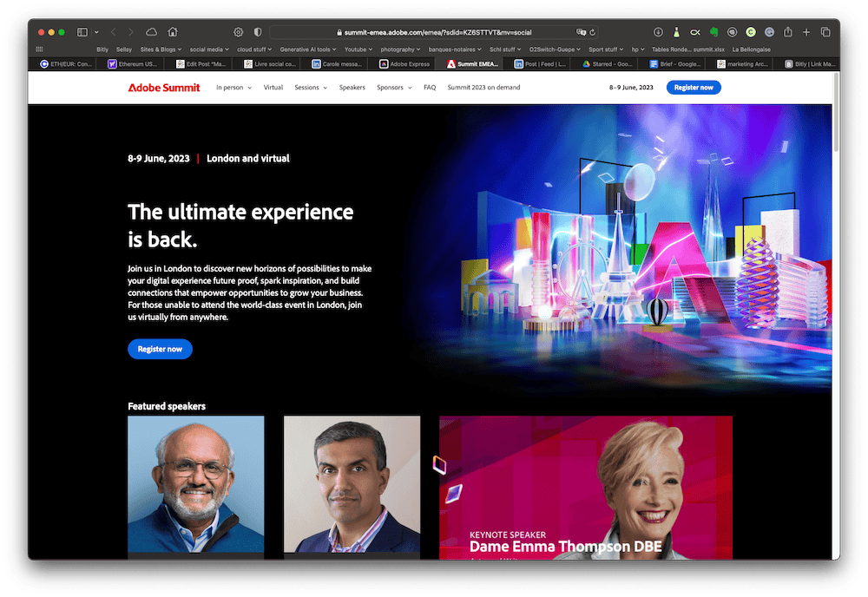Open the fish-shaped extension icon
Screen dimensions: 868x597
point(694,32)
